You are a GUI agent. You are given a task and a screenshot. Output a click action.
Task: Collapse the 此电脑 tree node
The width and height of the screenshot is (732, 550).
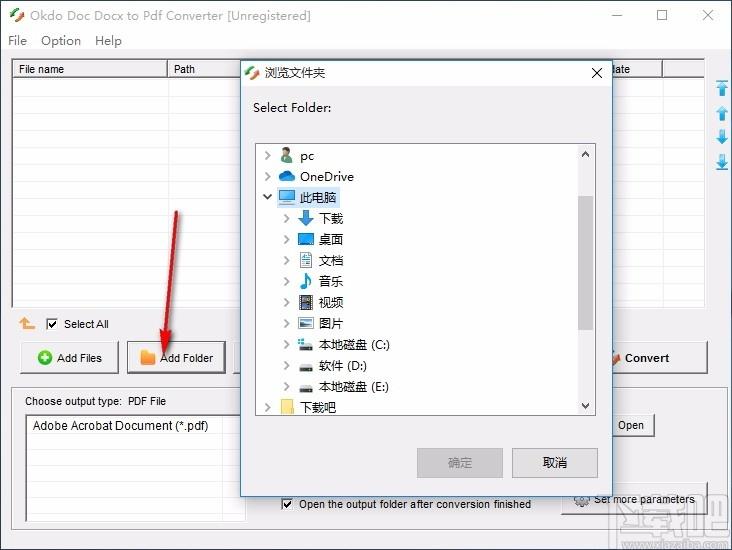[x=267, y=197]
